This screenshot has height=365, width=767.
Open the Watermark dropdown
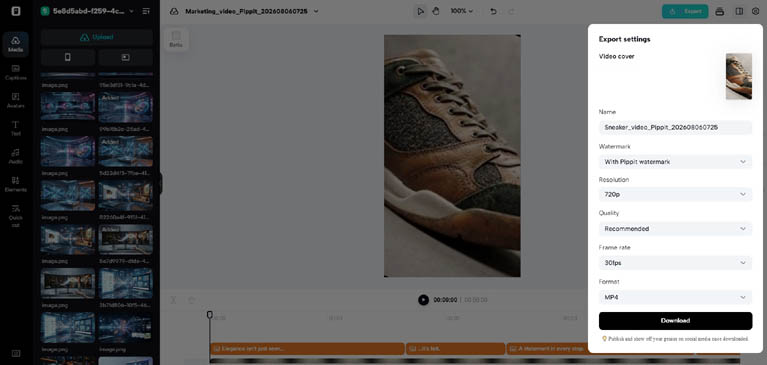(x=675, y=161)
